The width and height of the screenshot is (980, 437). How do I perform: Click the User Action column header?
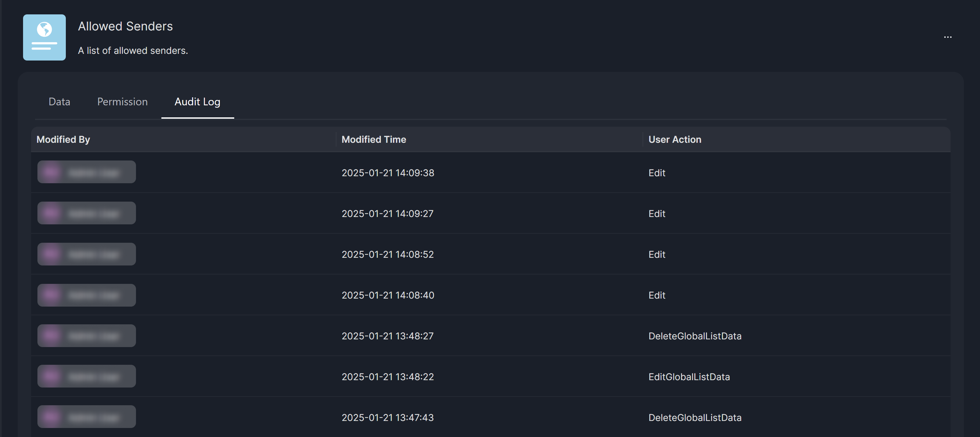pyautogui.click(x=675, y=139)
